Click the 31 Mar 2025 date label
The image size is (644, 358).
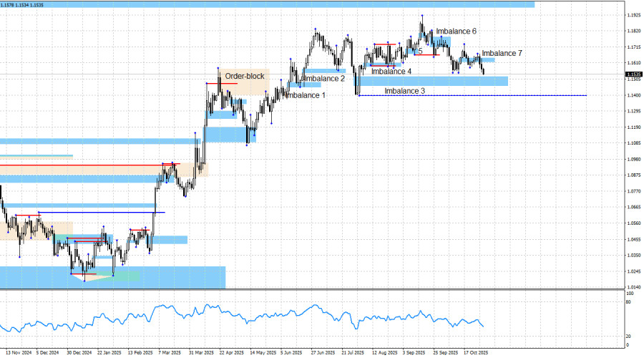(x=201, y=353)
